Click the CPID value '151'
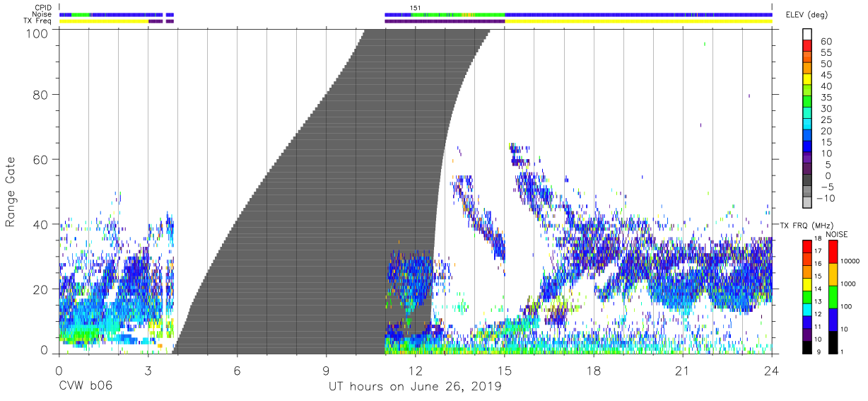868x401 pixels. 415,8
